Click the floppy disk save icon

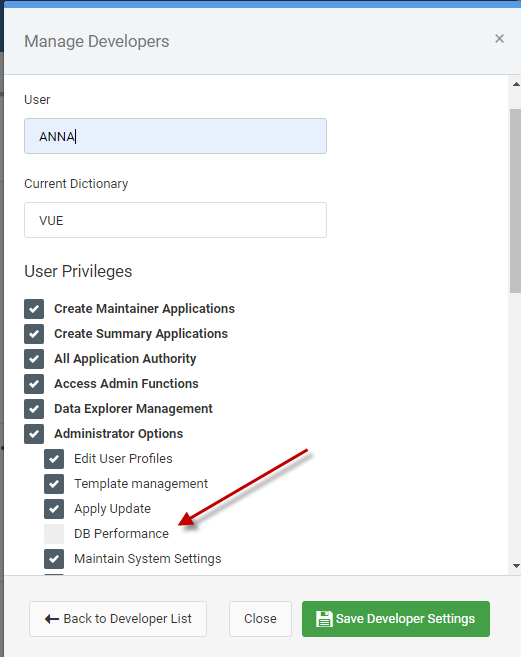(x=324, y=619)
